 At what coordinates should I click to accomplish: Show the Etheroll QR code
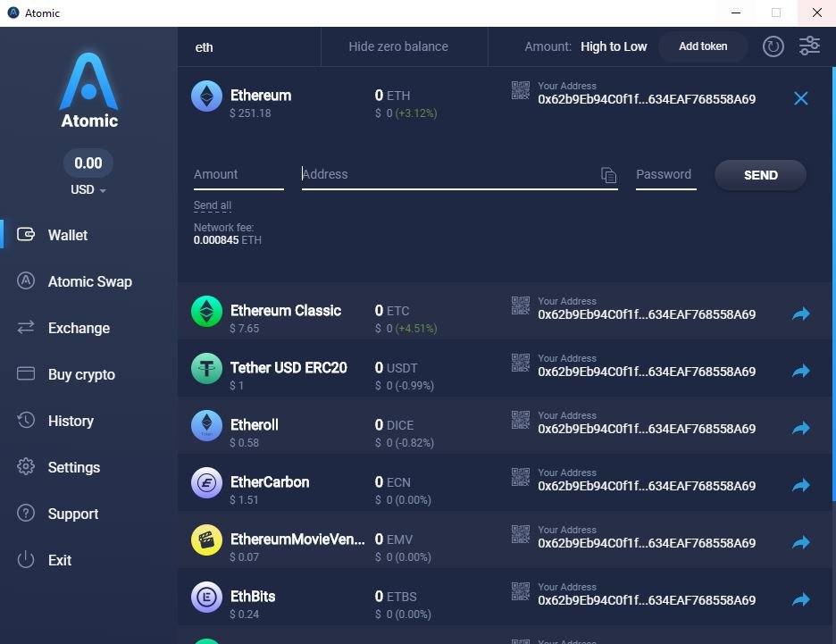point(521,420)
